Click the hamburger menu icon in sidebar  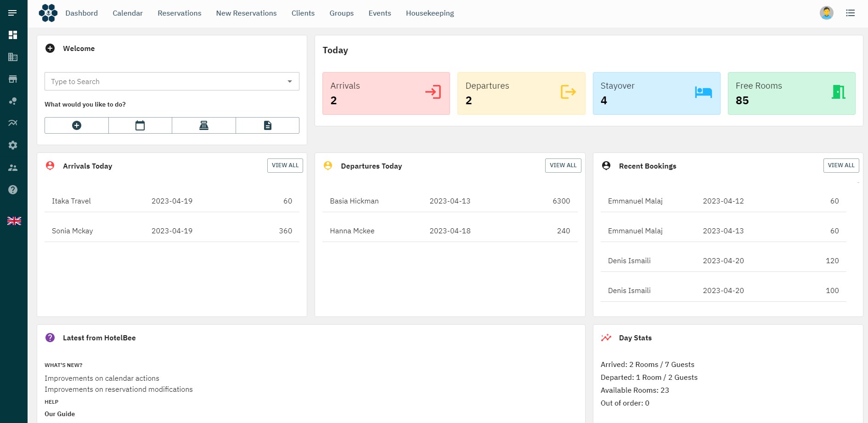tap(12, 13)
